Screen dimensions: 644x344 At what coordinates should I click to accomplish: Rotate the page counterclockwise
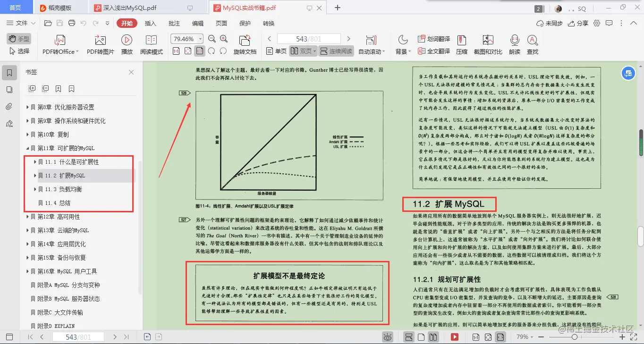point(222,51)
